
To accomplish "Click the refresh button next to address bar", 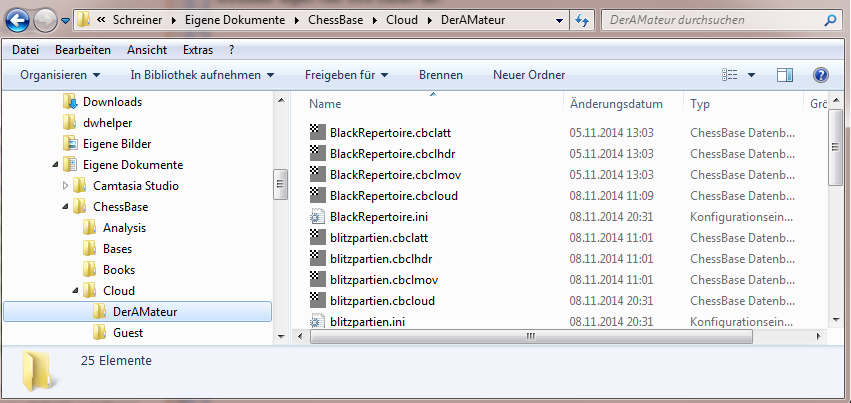I will click(x=582, y=21).
